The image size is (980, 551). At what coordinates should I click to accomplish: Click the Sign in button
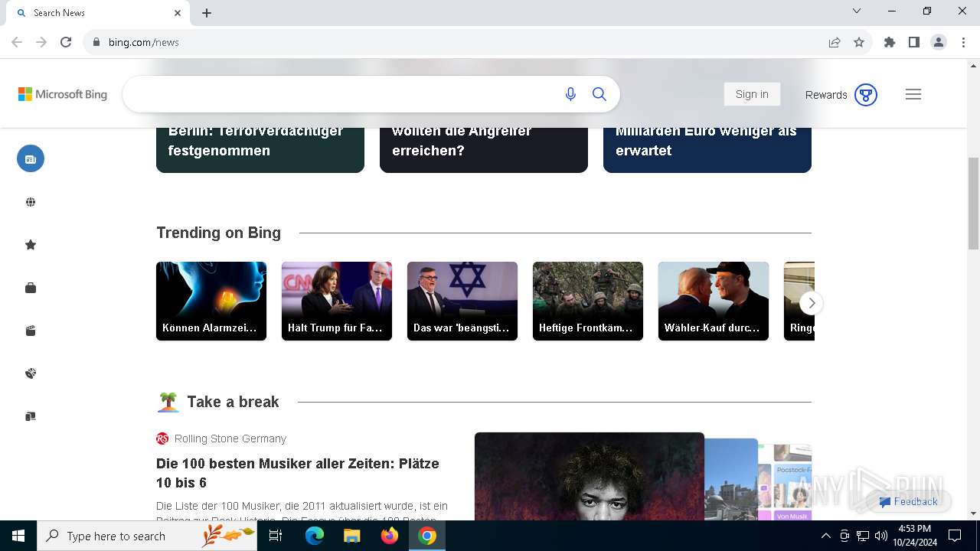752,94
